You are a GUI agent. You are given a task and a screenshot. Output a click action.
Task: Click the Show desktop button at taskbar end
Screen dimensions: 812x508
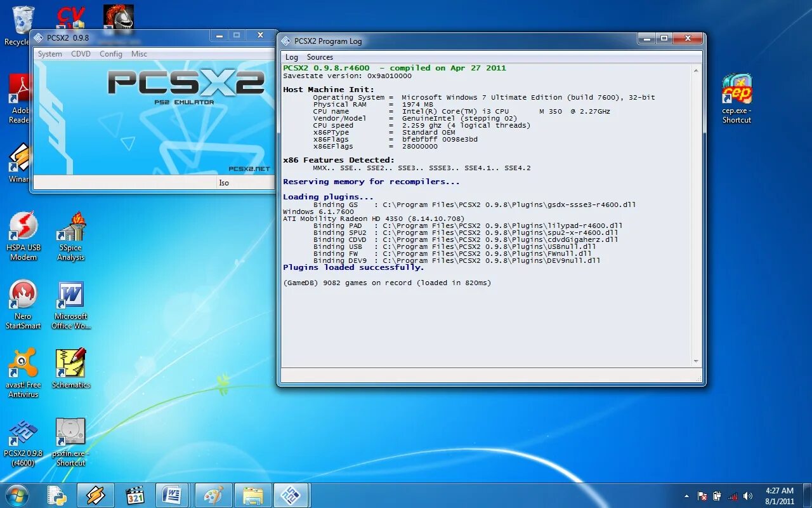pyautogui.click(x=807, y=496)
